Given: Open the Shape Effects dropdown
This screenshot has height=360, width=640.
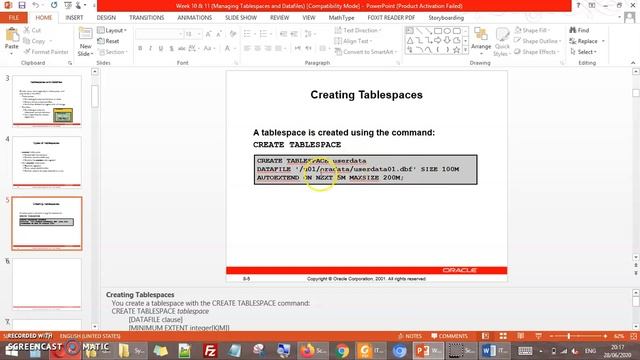Looking at the screenshot, I should 537,52.
